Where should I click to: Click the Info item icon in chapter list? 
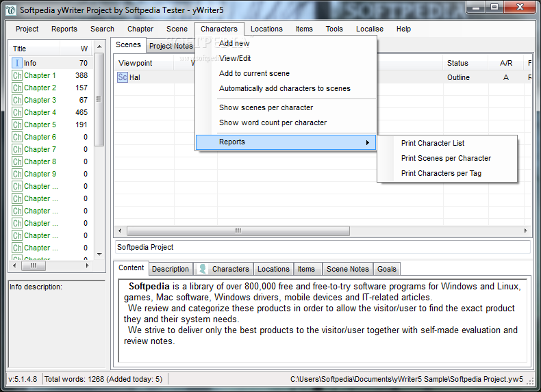pos(16,63)
